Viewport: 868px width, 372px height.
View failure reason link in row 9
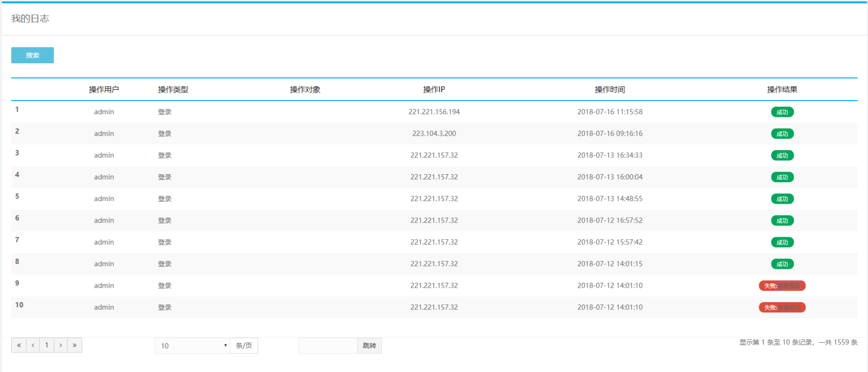788,286
